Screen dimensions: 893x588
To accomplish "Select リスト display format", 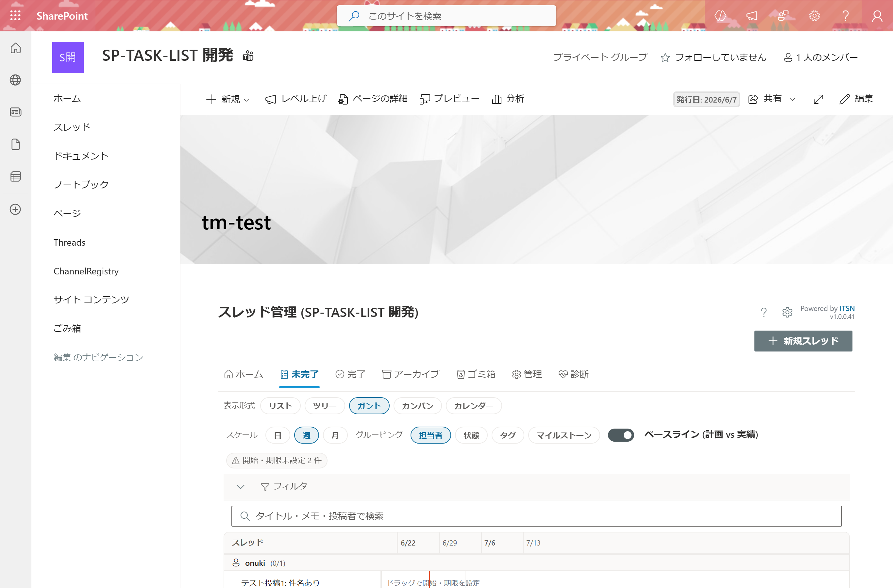I will (x=280, y=406).
